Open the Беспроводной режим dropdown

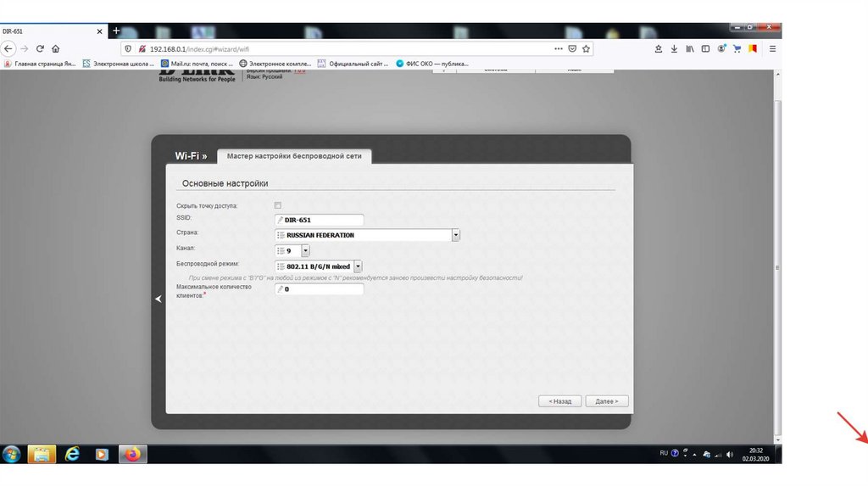click(x=319, y=266)
